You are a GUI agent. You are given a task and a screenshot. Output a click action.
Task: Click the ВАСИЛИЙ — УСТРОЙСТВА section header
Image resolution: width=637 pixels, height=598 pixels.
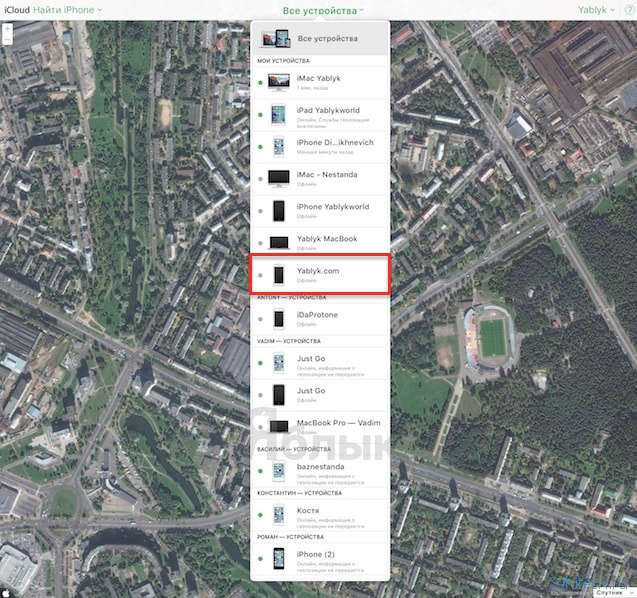coord(294,449)
